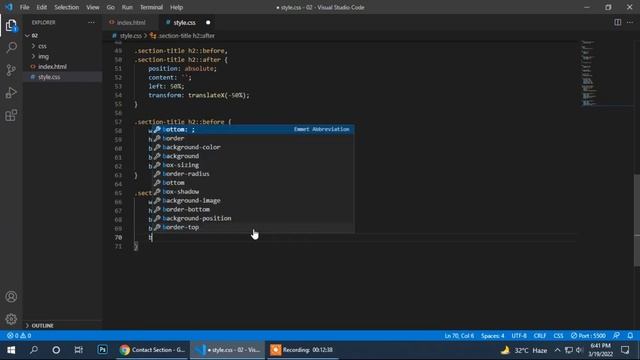Change CSS language mode in status bar
The image size is (640, 360).
pos(558,336)
